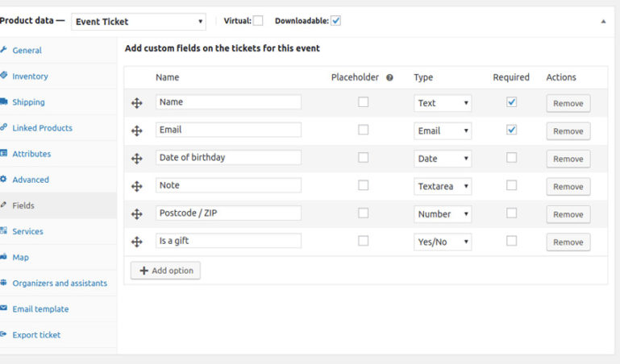Collapse the Product data panel arrow

click(603, 22)
